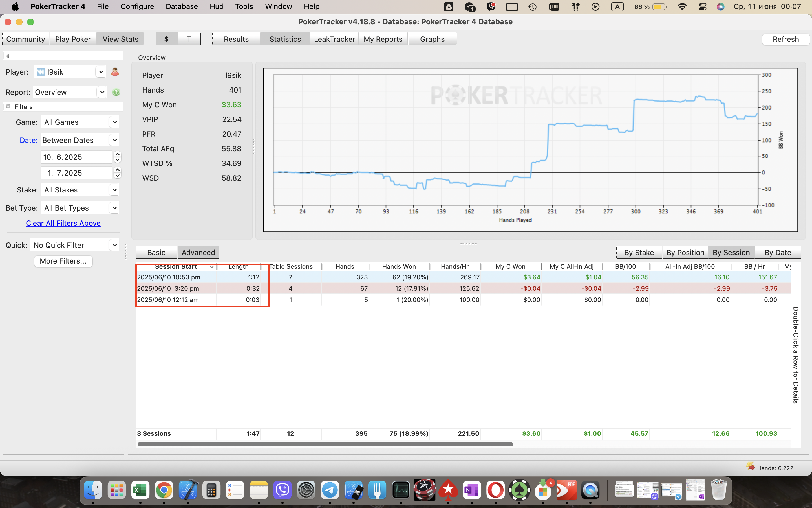Open Google Chrome from the dock

point(164,490)
